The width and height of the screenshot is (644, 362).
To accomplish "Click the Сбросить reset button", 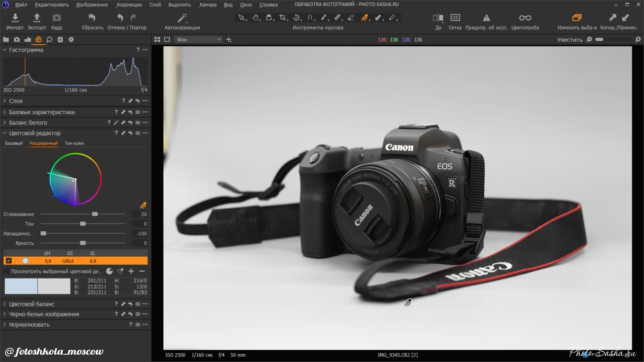I will 92,18.
